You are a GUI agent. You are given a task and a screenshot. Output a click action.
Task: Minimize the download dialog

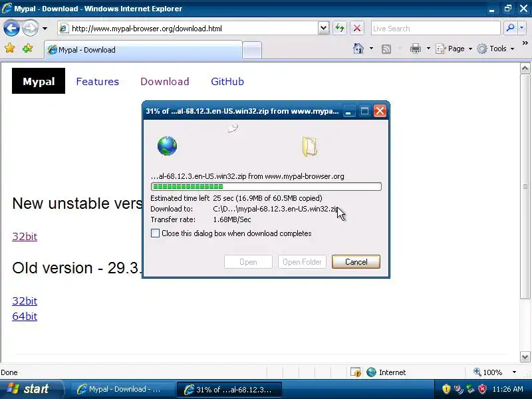tap(348, 111)
